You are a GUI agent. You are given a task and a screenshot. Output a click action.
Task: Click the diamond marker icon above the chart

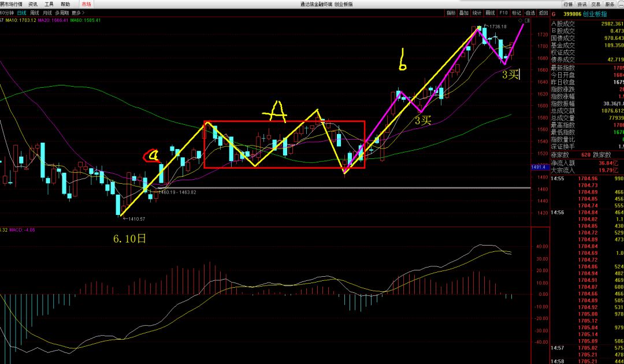pos(520,20)
